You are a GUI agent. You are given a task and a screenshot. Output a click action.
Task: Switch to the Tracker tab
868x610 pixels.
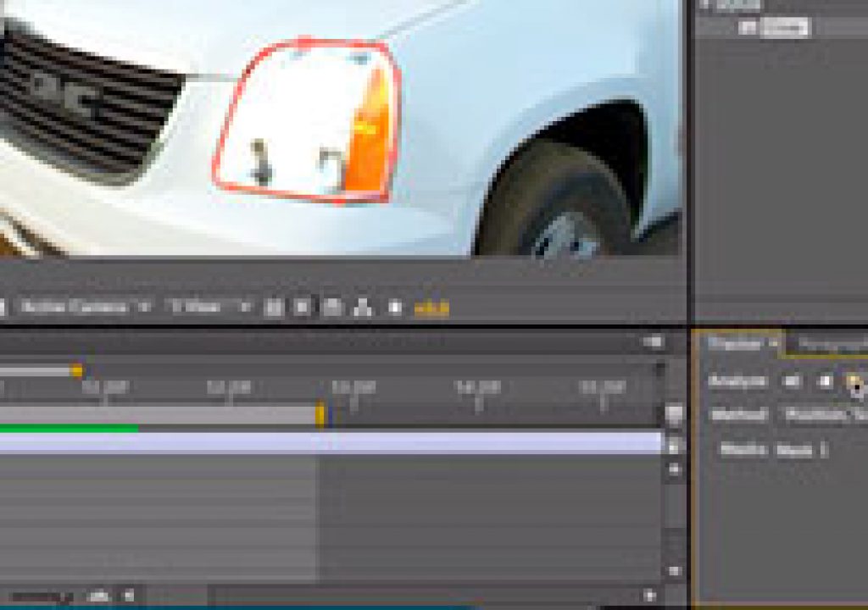[734, 344]
